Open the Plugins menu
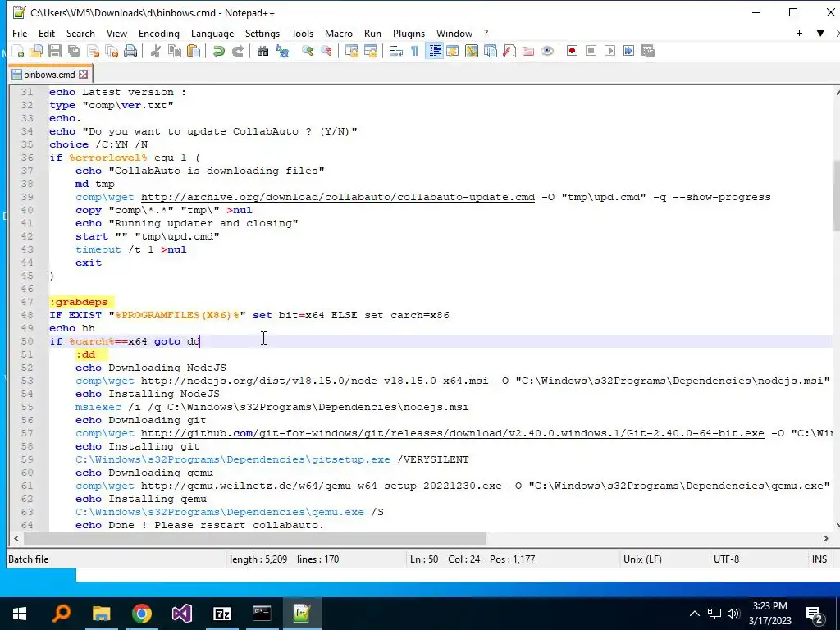Viewport: 840px width, 630px height. (409, 33)
